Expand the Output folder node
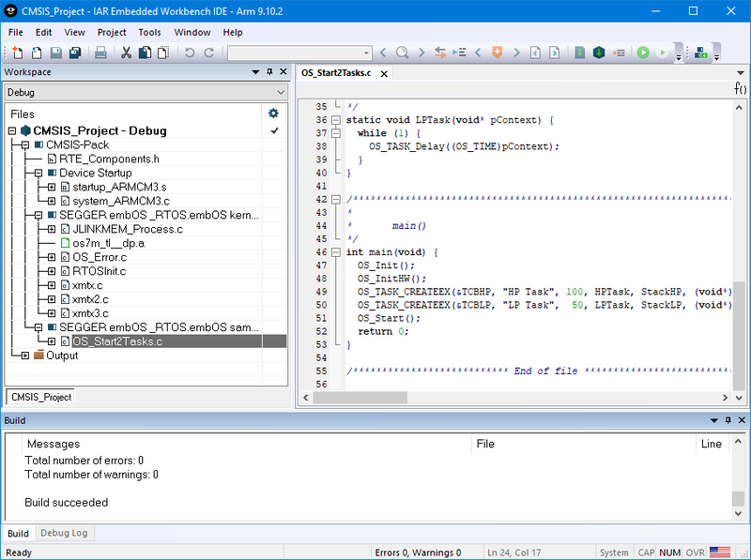Image resolution: width=751 pixels, height=560 pixels. pos(24,355)
